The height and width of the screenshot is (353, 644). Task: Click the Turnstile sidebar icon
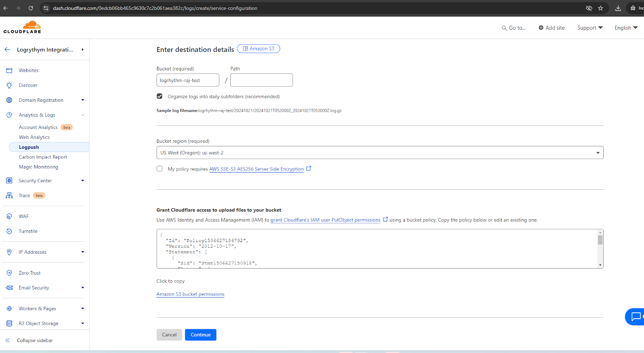pos(9,231)
